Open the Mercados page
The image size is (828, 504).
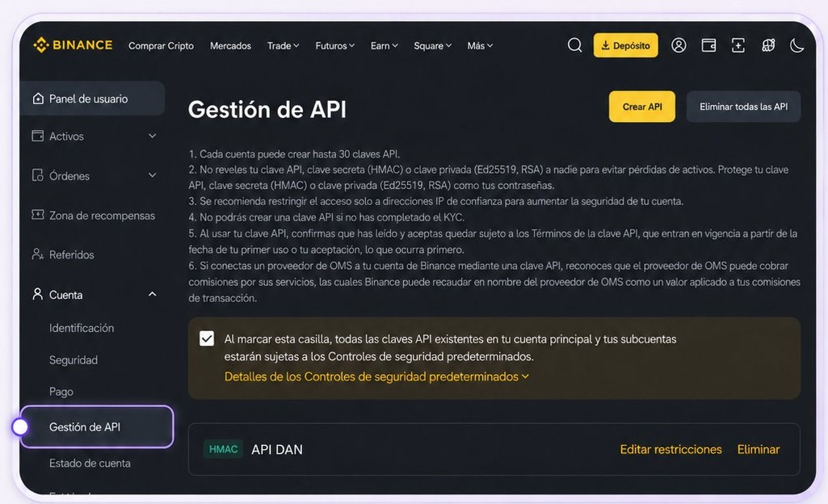(x=230, y=46)
